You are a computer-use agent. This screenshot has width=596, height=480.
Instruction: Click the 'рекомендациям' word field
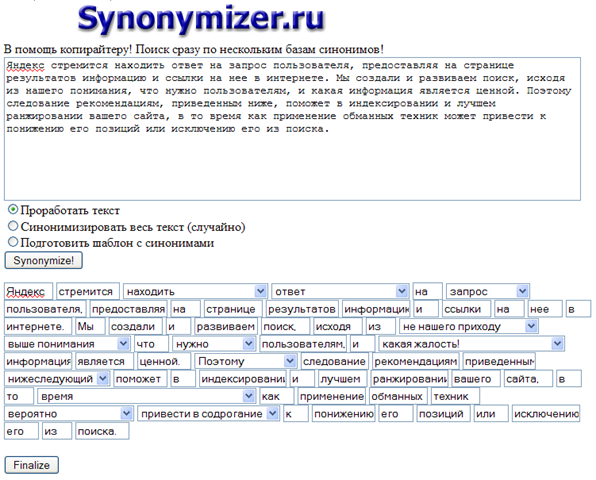click(416, 361)
